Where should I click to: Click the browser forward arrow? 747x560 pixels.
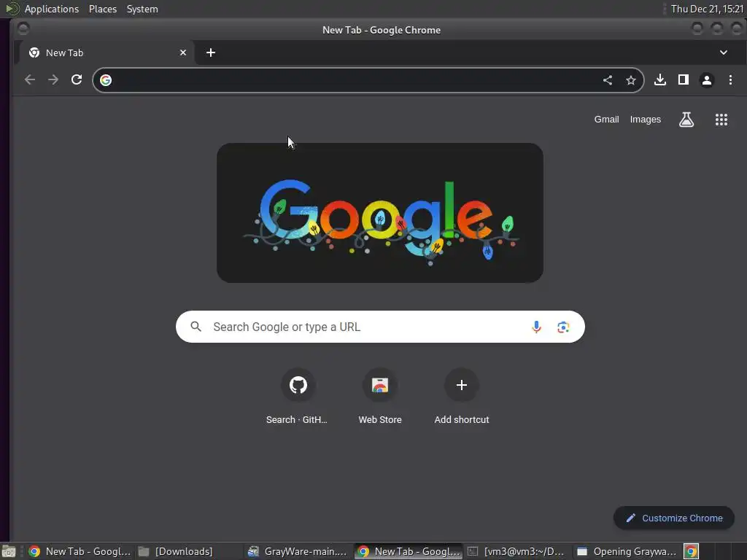(x=53, y=79)
